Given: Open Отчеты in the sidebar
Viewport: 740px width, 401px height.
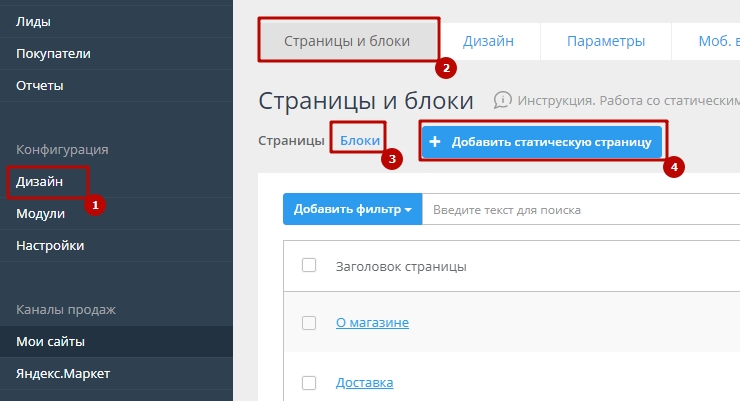Looking at the screenshot, I should coord(40,86).
